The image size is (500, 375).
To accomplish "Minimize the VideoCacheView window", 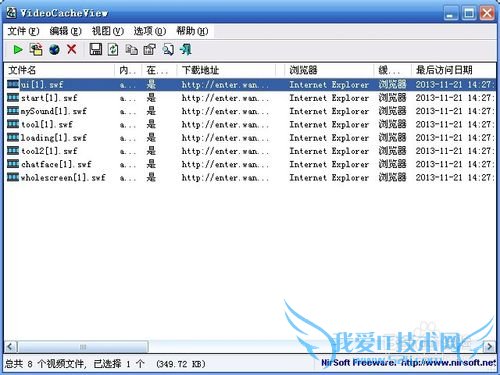I will pyautogui.click(x=451, y=14).
